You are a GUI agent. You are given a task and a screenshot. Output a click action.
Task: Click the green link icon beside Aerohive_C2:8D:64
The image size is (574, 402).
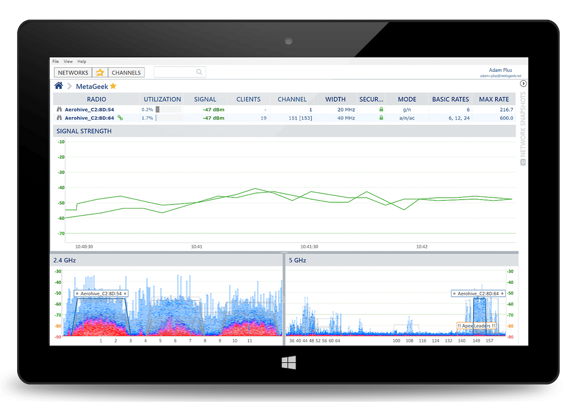click(x=120, y=118)
